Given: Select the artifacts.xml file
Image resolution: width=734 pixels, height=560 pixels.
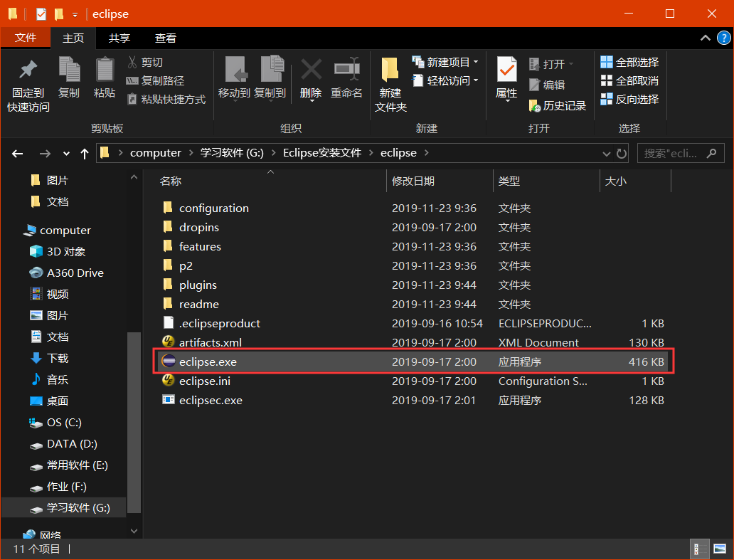Looking at the screenshot, I should pyautogui.click(x=413, y=342).
